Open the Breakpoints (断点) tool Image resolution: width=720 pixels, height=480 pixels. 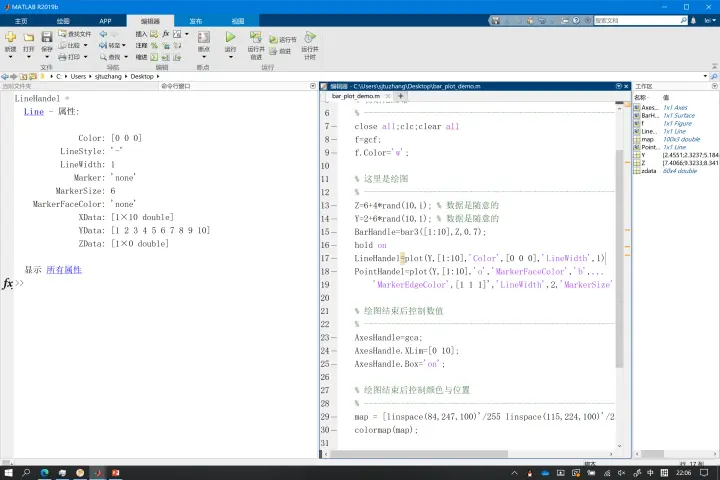(x=204, y=37)
